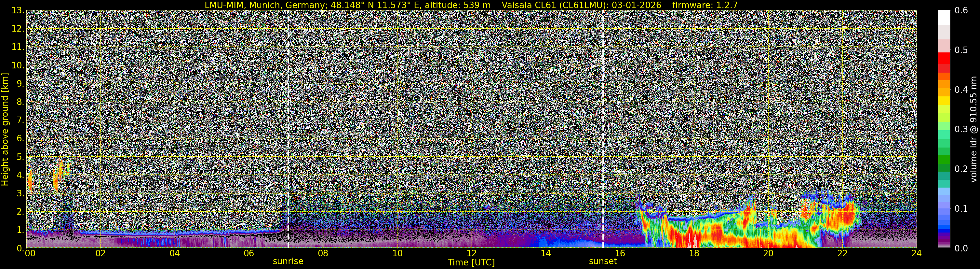Click the '9.' tick on the height axis

pyautogui.click(x=20, y=84)
